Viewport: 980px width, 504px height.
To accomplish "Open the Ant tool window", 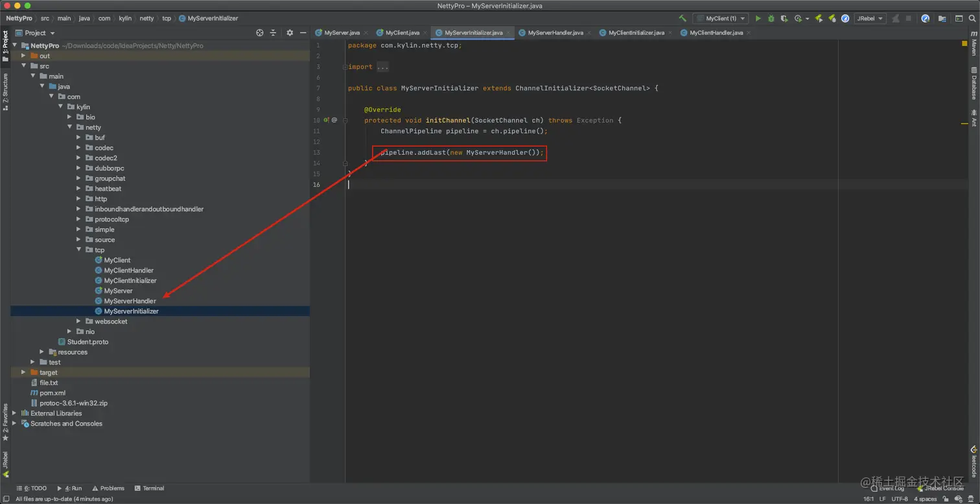I will coord(974,118).
